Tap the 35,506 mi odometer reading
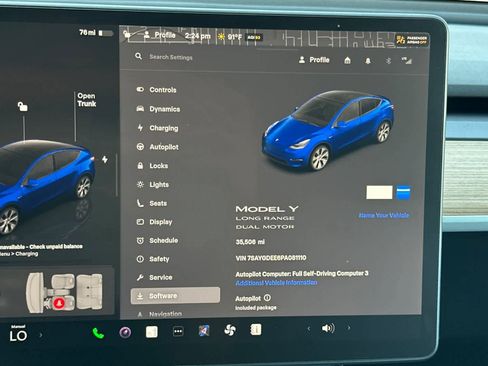 [250, 242]
